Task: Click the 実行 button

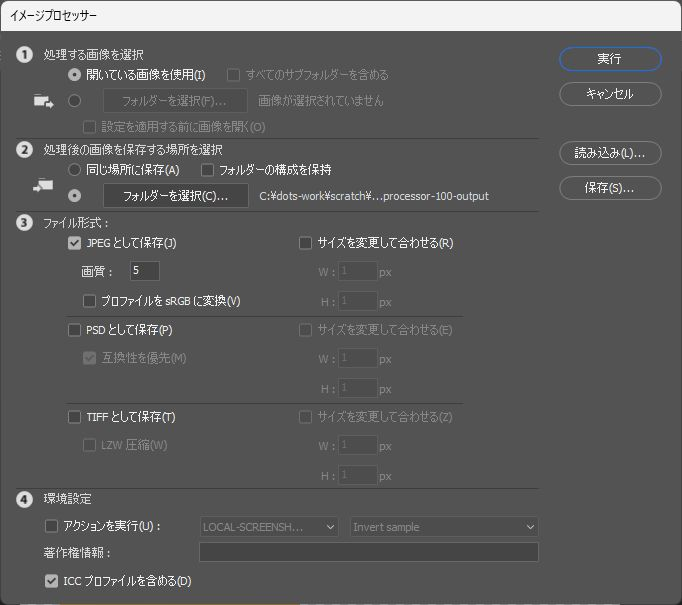Action: click(x=610, y=59)
